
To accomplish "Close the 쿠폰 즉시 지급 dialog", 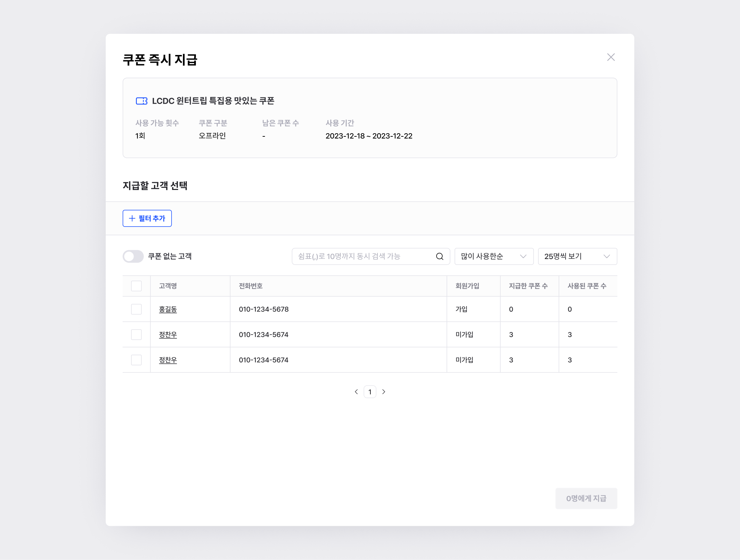I will 611,57.
